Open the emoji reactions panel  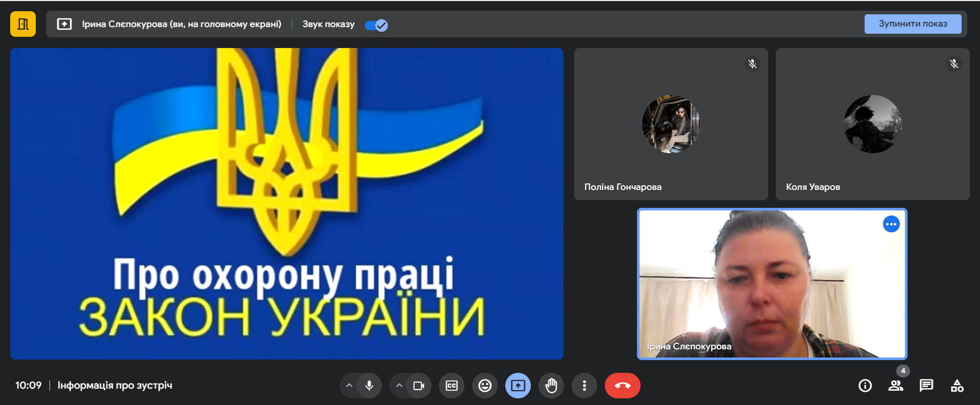tap(485, 386)
